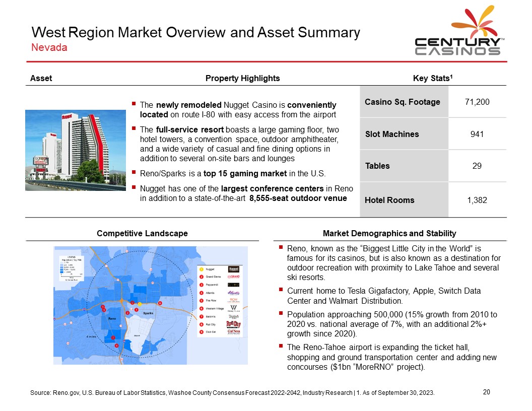Click The Row logo in legend

click(233, 301)
